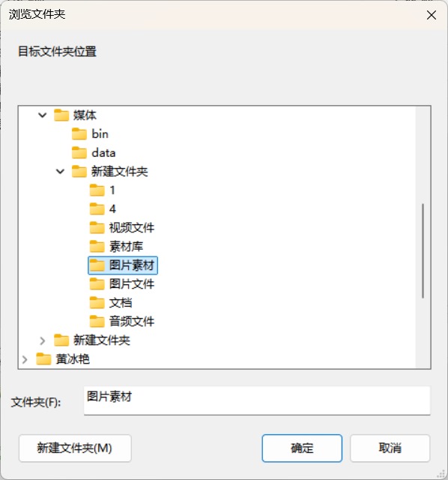
Task: Select the 素材库 folder icon
Action: (x=97, y=247)
